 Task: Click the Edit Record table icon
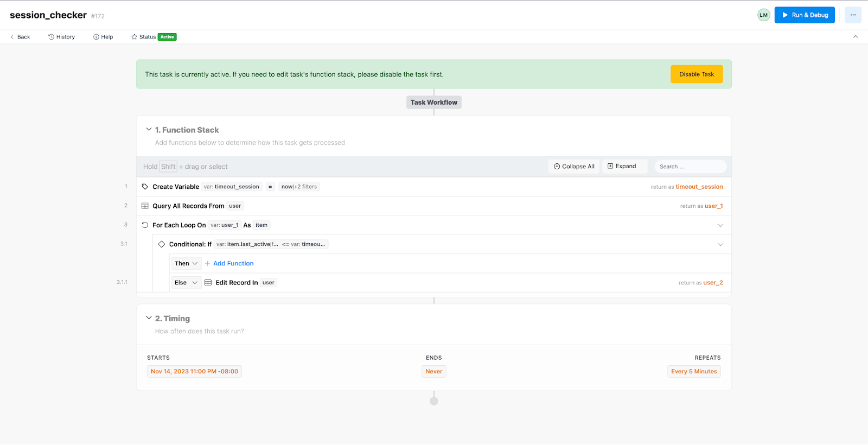pyautogui.click(x=208, y=283)
